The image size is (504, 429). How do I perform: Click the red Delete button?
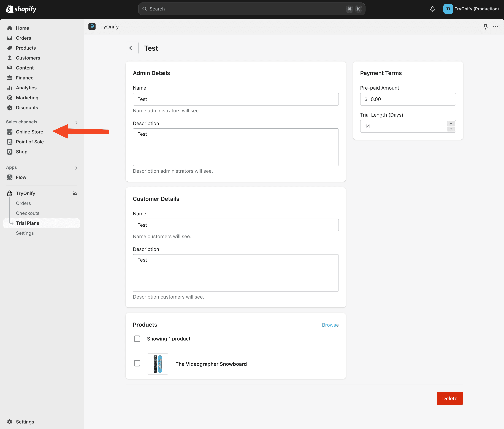click(449, 398)
